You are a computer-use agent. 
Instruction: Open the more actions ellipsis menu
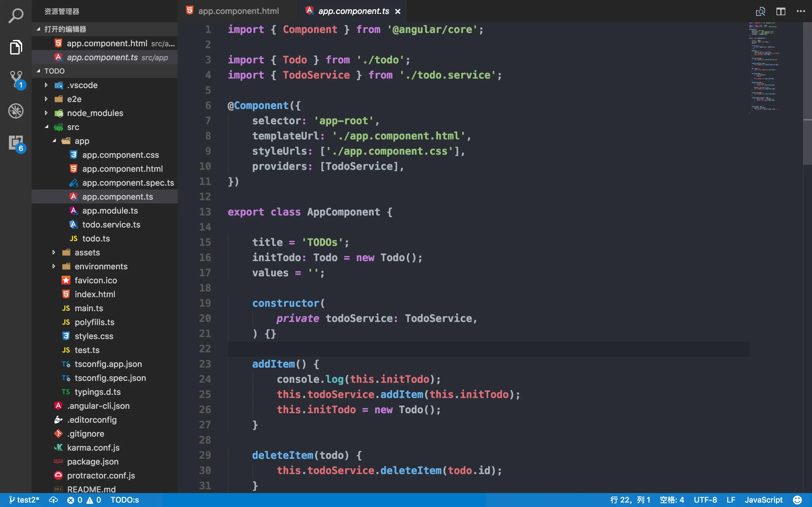tap(801, 11)
